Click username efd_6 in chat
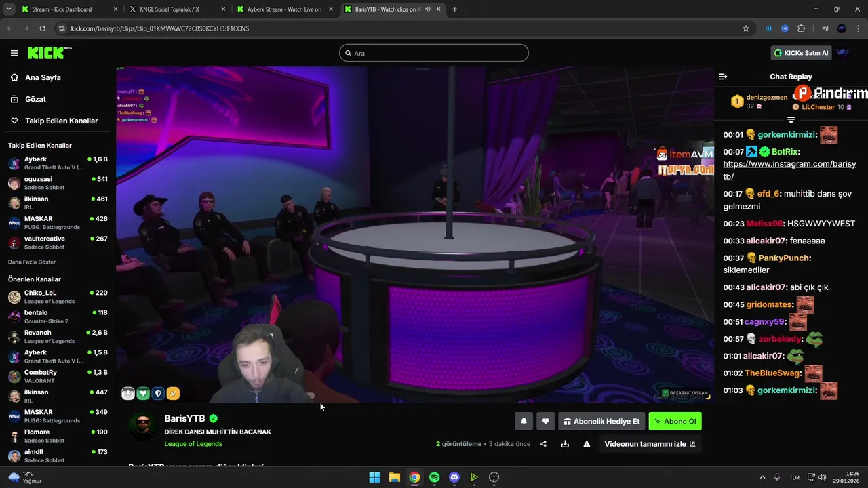The height and width of the screenshot is (488, 868). 768,194
